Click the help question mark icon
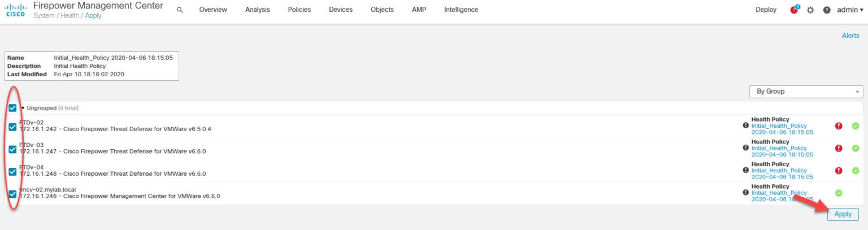This screenshot has width=868, height=230. point(827,10)
